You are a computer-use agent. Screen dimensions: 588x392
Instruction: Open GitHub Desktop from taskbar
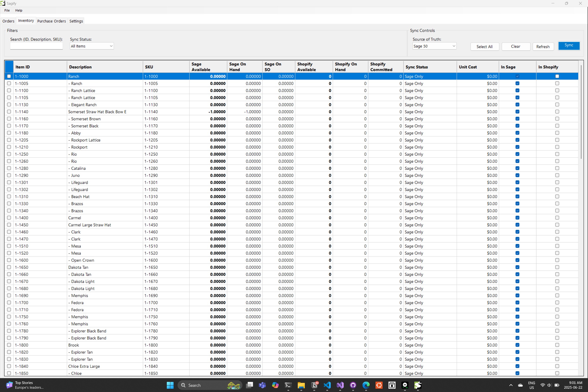(x=353, y=385)
